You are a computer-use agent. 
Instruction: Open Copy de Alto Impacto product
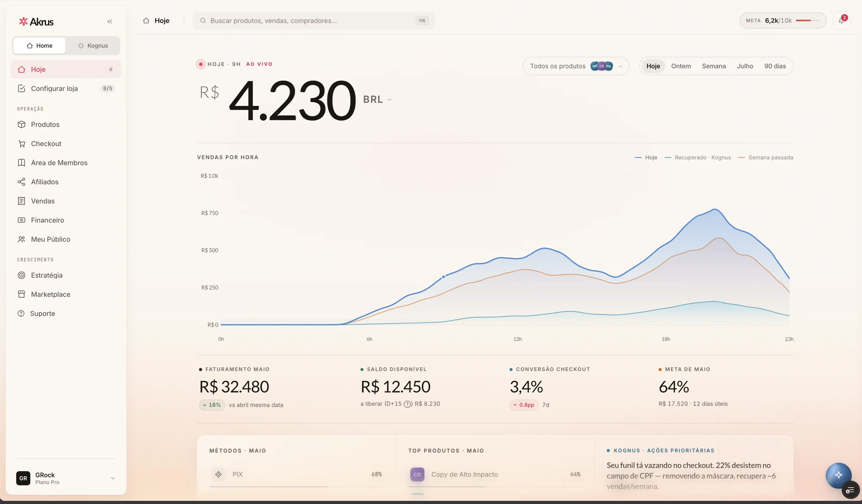(465, 474)
